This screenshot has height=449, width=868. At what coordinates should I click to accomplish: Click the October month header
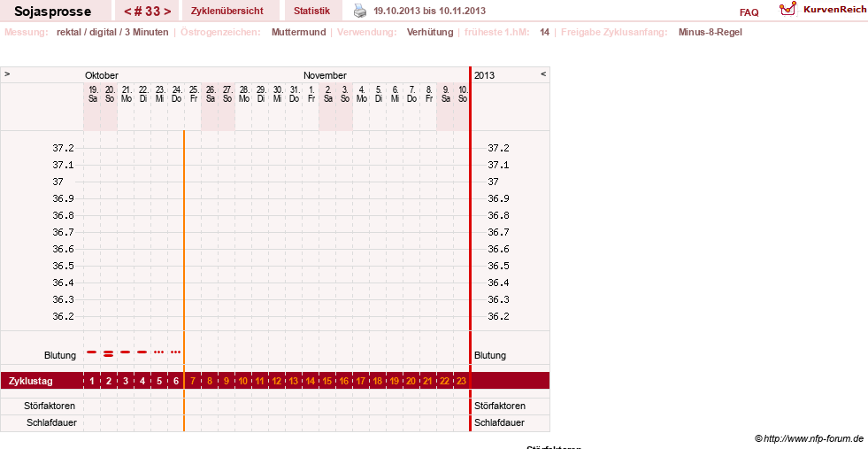coord(101,75)
